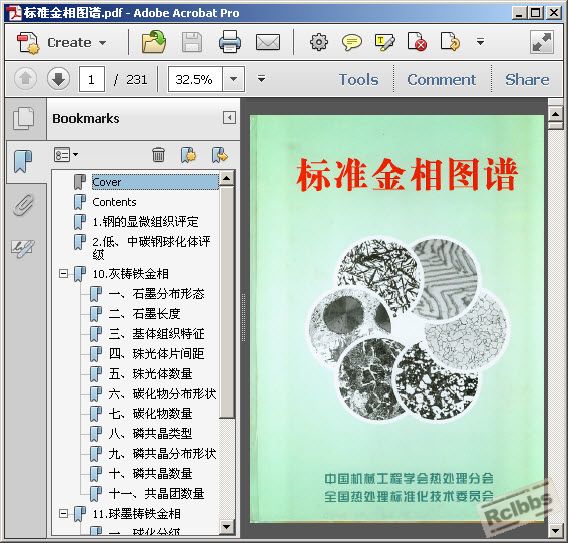Viewport: 568px width, 543px height.
Task: Collapse the 10.灰铸铁金相 bookmark
Action: (x=63, y=273)
